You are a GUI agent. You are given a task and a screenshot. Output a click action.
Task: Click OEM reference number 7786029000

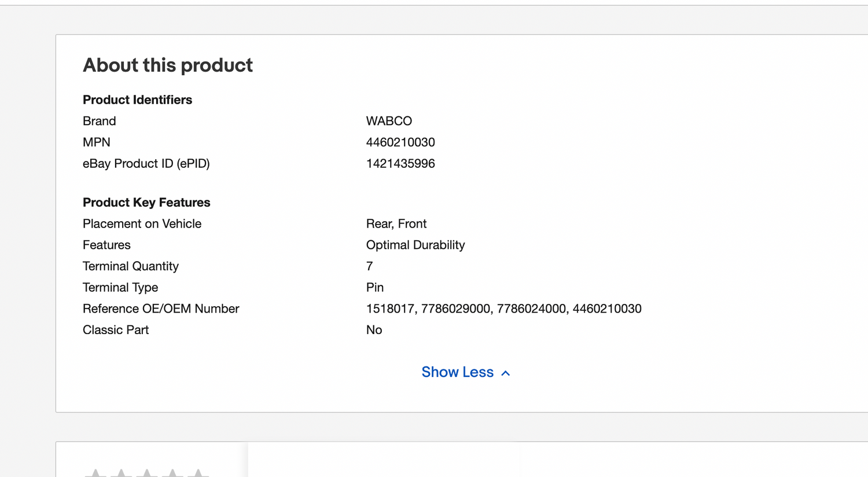pos(456,309)
